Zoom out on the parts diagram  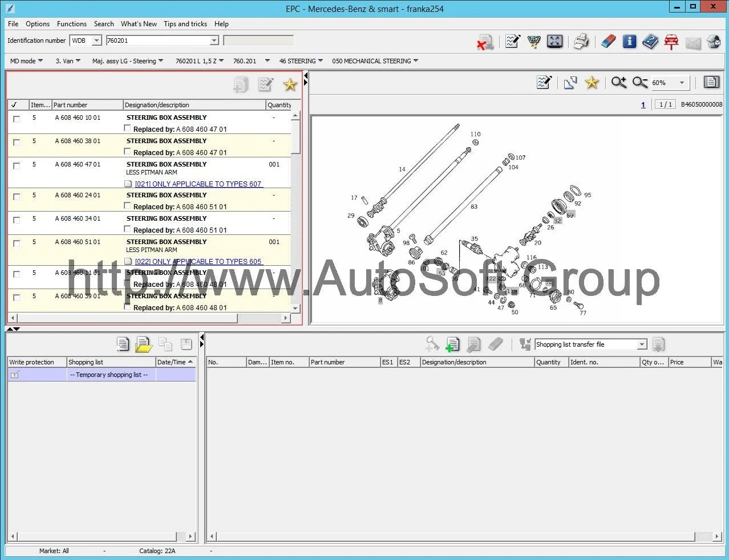click(x=639, y=83)
